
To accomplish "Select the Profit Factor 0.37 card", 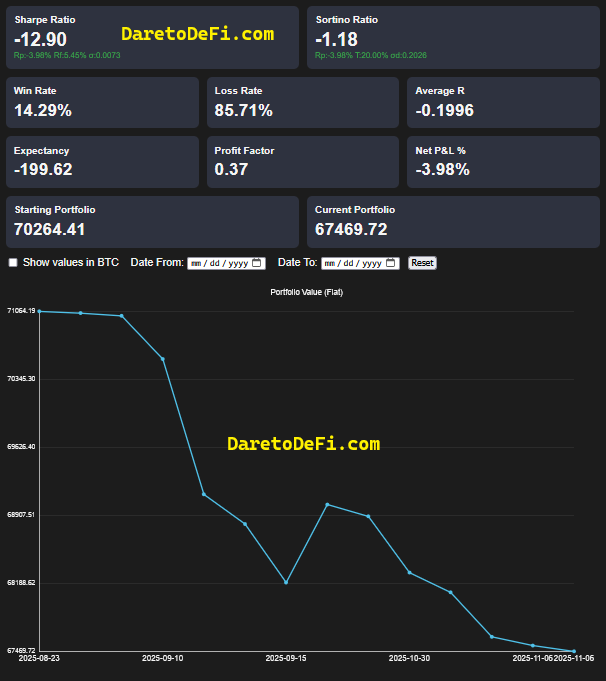I will pyautogui.click(x=302, y=162).
